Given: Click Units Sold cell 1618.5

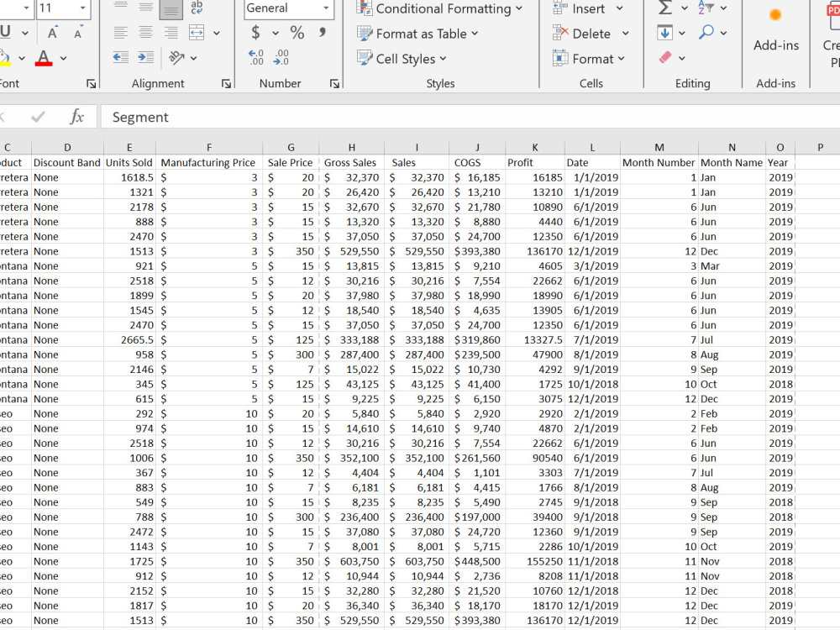Looking at the screenshot, I should 129,177.
